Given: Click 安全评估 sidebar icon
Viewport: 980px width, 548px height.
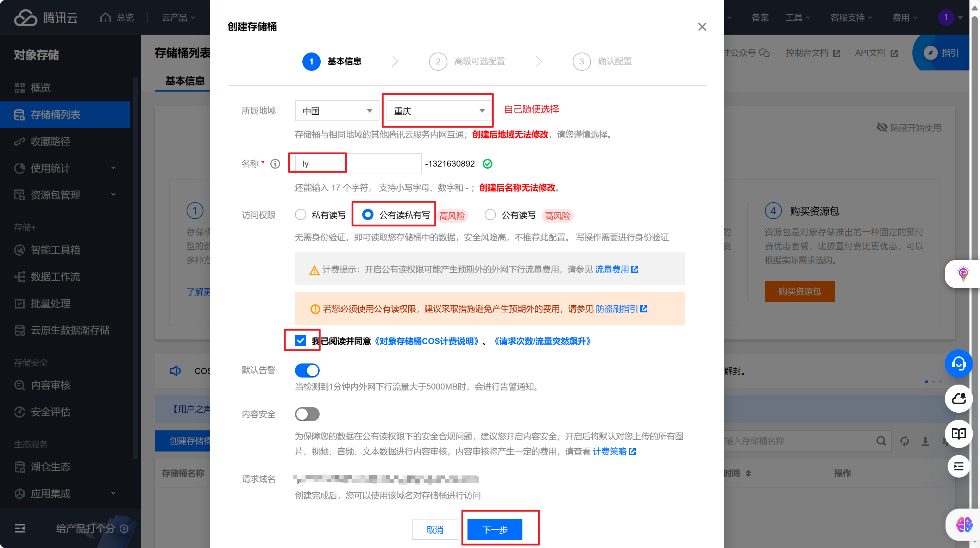Looking at the screenshot, I should click(19, 412).
